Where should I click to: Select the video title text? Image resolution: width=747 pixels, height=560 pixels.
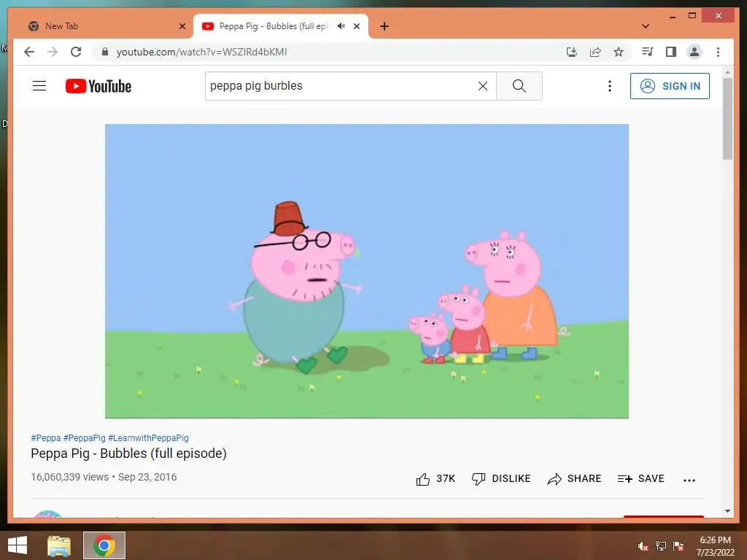pos(128,454)
